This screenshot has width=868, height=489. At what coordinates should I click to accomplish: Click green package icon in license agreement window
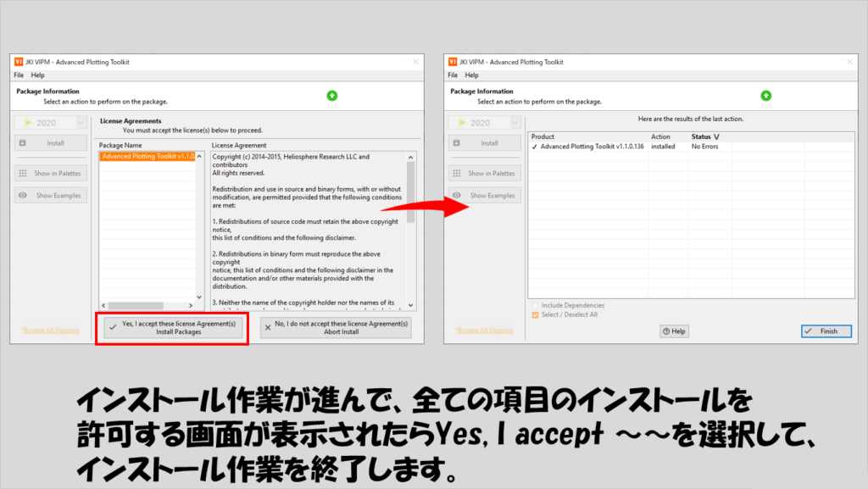332,96
